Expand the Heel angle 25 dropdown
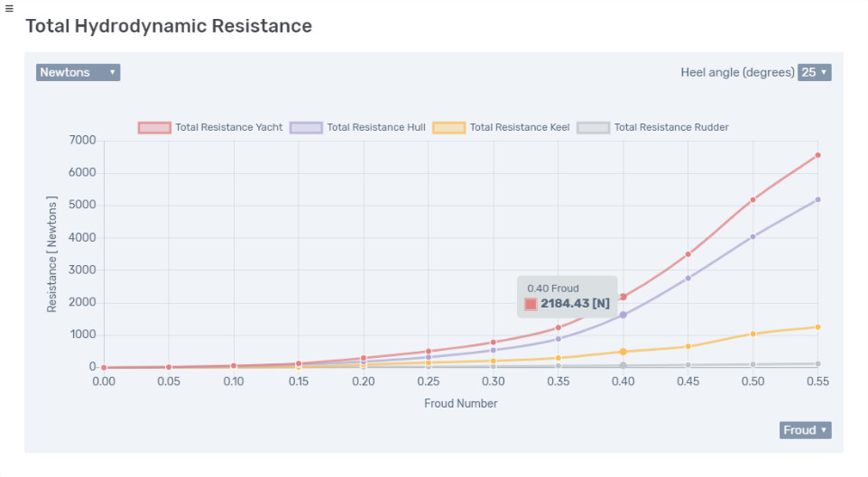The width and height of the screenshot is (868, 477). (x=814, y=72)
